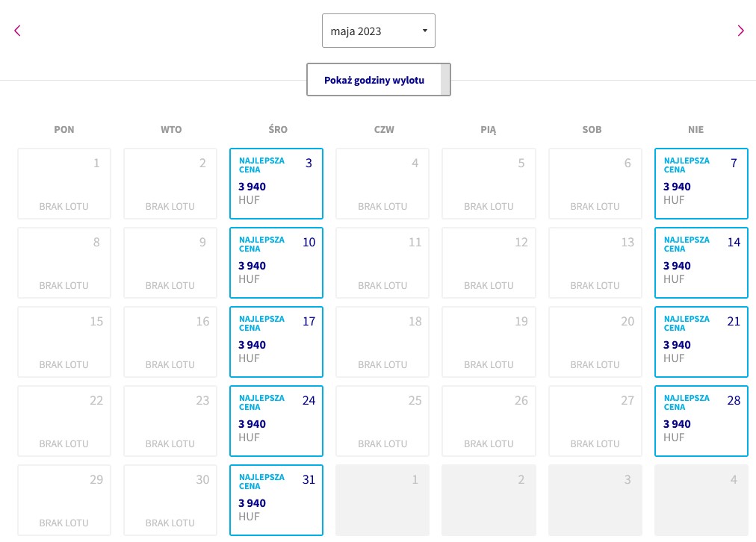The image size is (756, 542).
Task: Choose the 10 May best price cell
Action: [x=276, y=263]
